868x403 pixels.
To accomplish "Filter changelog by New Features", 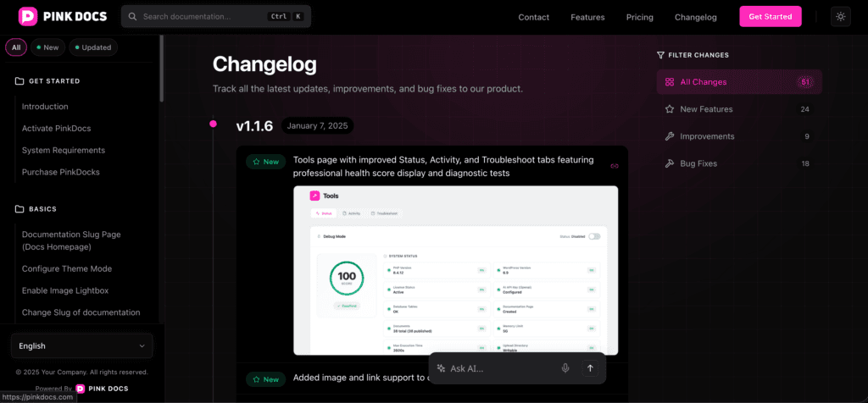I will pyautogui.click(x=705, y=109).
